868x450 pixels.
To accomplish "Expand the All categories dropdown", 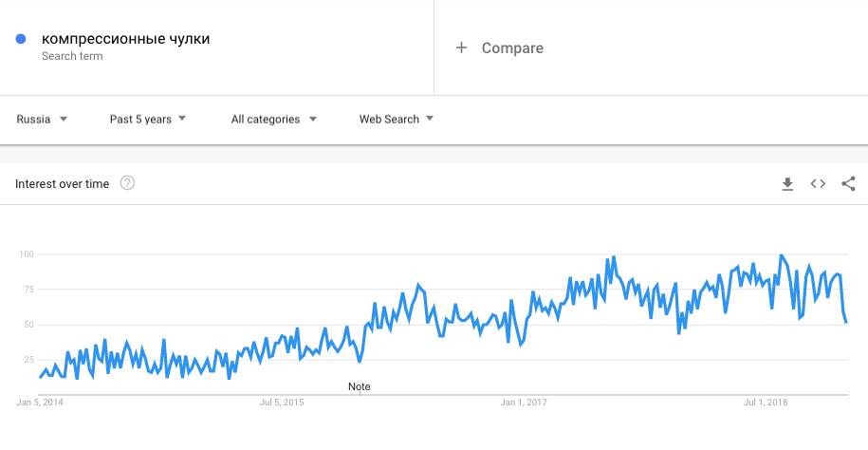I will click(273, 120).
